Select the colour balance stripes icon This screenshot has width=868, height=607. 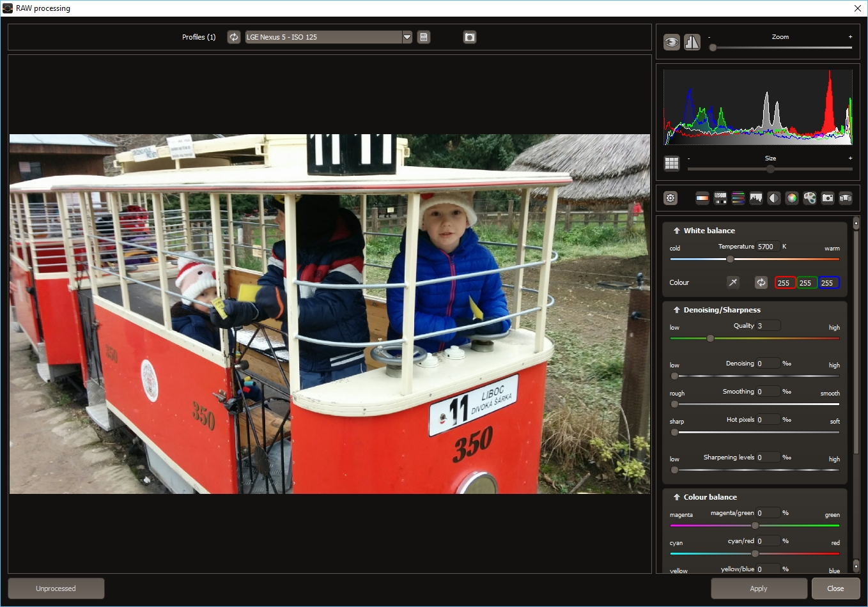[738, 198]
